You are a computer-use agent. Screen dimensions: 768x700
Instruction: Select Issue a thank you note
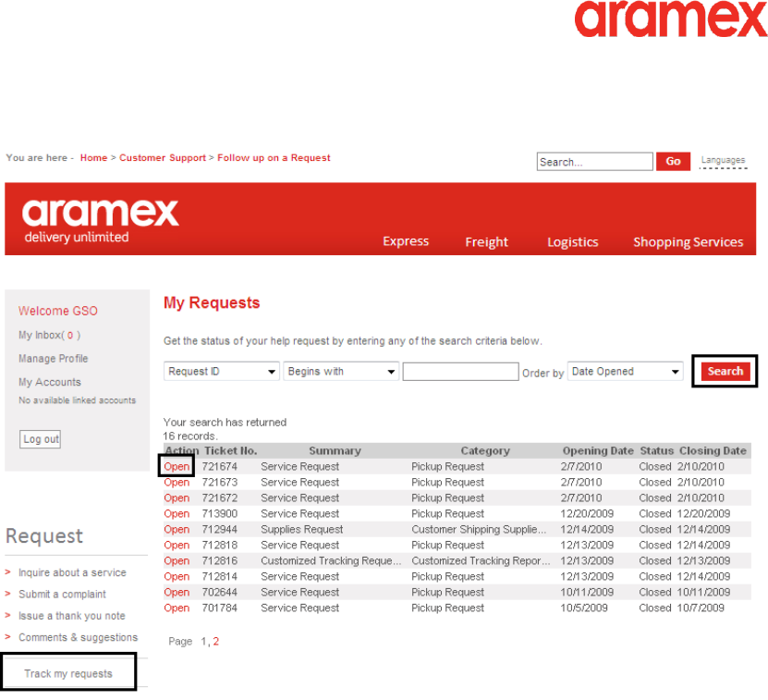tap(72, 616)
